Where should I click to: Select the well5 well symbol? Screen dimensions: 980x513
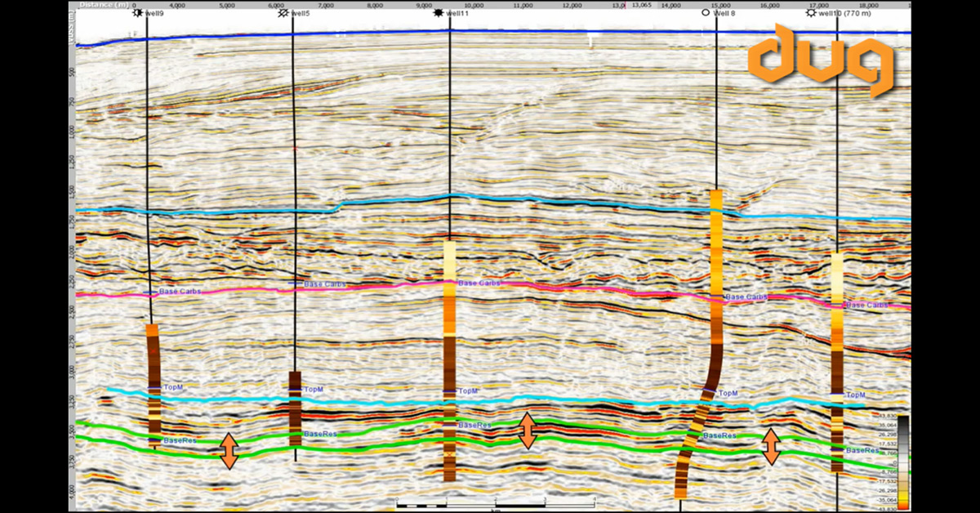coord(283,13)
